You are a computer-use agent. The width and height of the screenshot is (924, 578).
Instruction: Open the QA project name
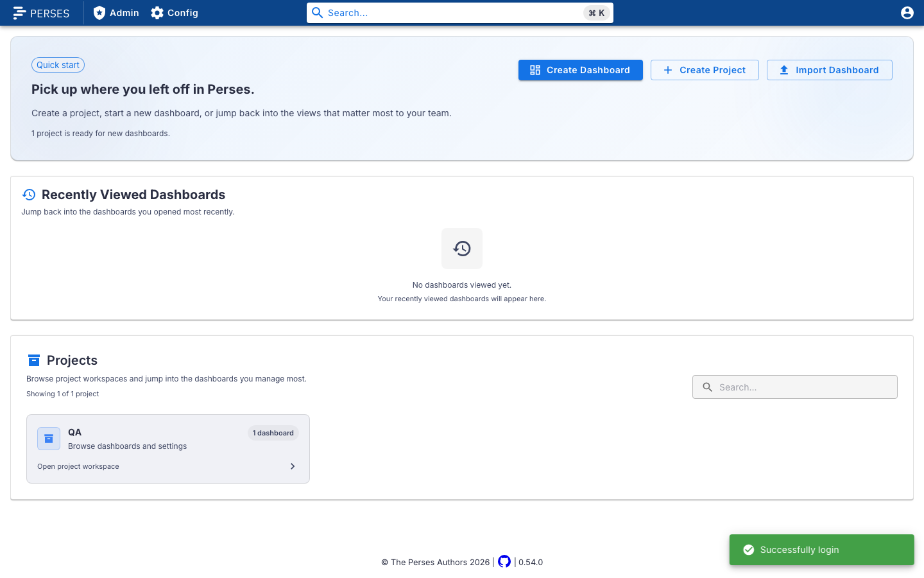point(75,432)
